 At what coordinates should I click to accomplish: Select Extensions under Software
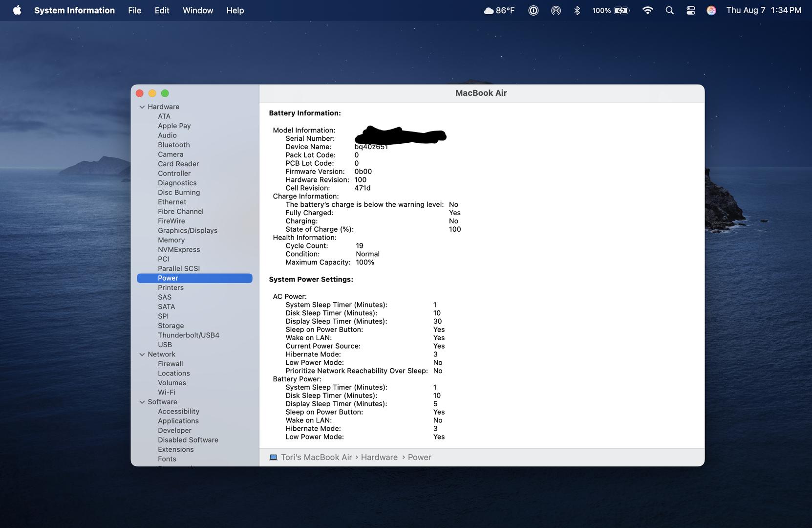coord(176,450)
